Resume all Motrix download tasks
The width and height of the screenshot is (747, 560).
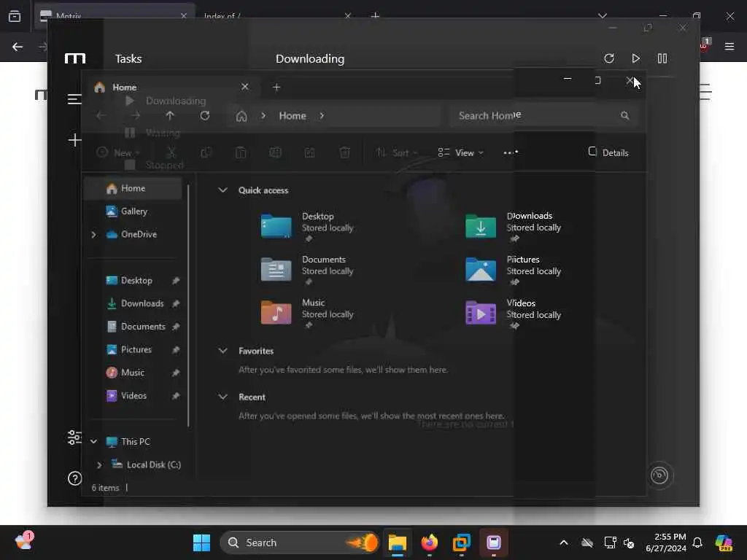tap(635, 58)
